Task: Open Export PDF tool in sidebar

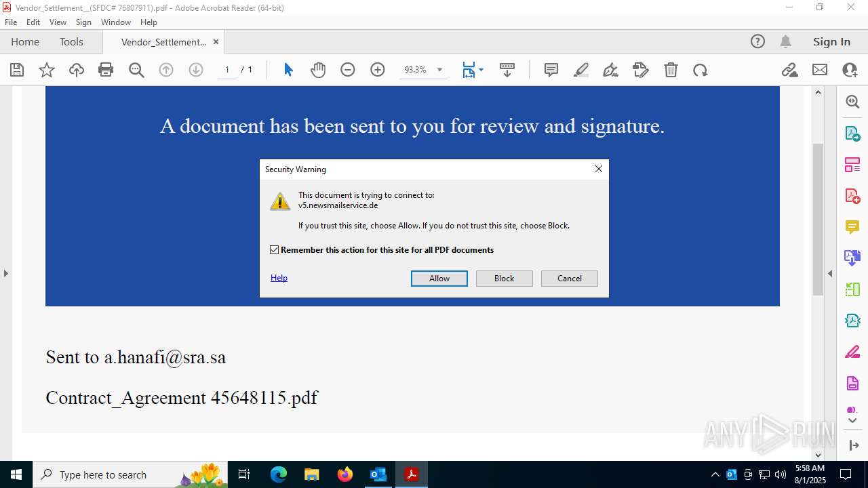Action: 852,133
